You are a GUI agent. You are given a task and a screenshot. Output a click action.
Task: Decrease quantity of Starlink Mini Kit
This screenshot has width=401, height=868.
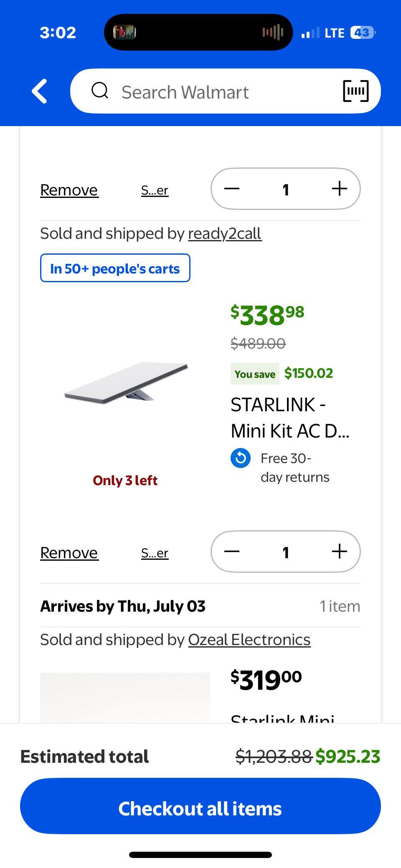pyautogui.click(x=232, y=552)
